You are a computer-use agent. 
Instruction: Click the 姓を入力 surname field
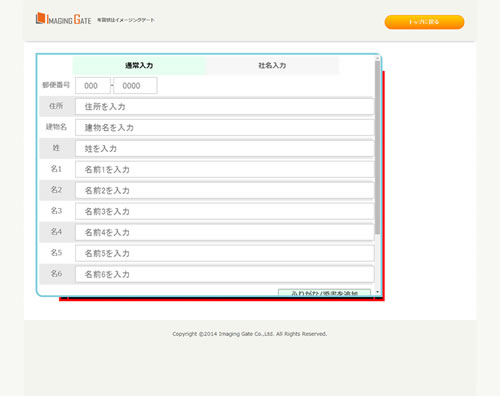pyautogui.click(x=225, y=149)
